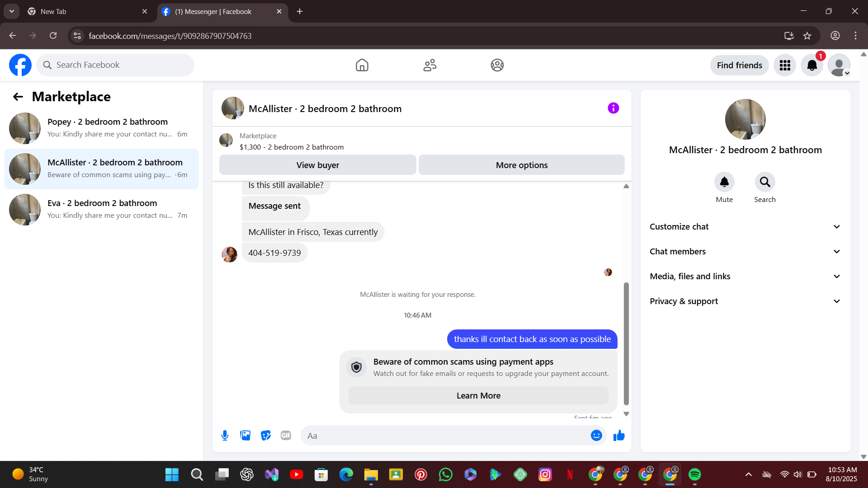Bookmark this page with the star

[807, 36]
